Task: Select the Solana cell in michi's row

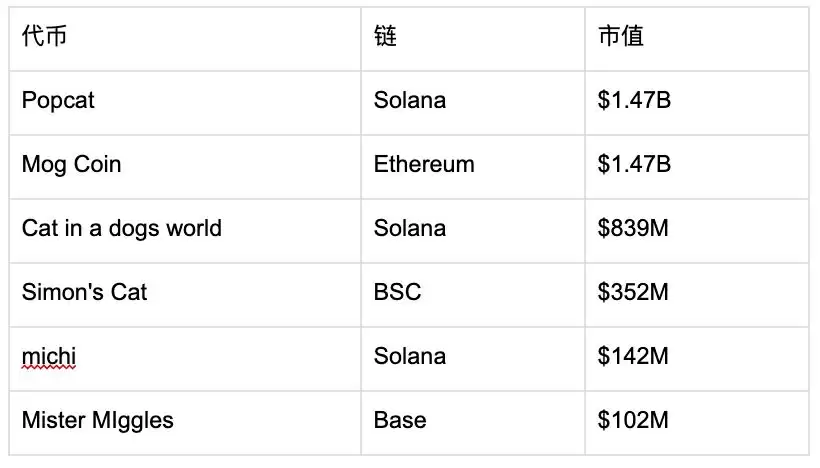Action: (x=410, y=357)
